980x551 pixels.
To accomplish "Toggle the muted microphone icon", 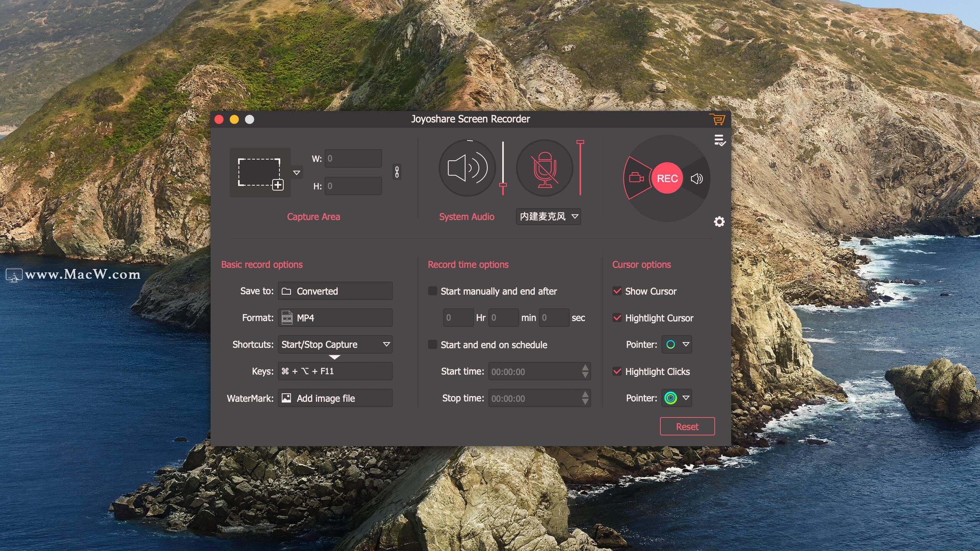I will click(x=545, y=168).
